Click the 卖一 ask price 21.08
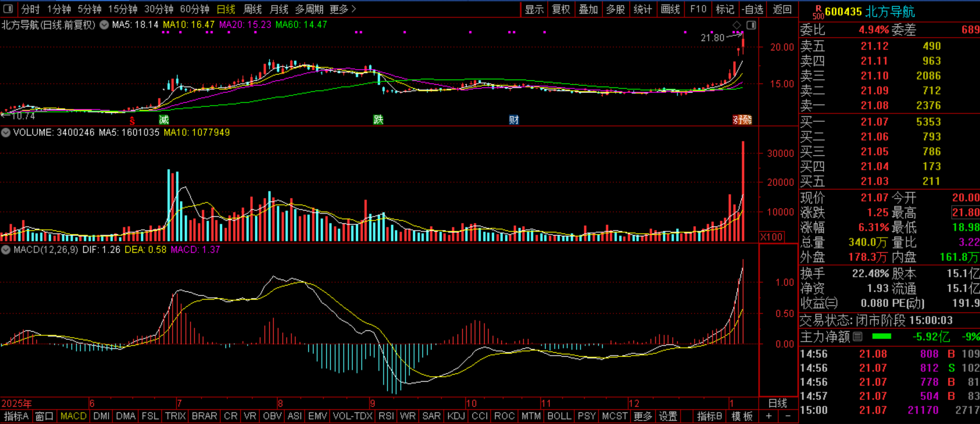980x424 pixels. coord(874,105)
